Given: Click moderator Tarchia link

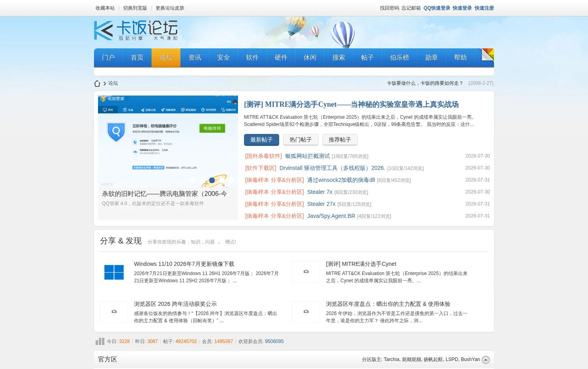Looking at the screenshot, I should pyautogui.click(x=392, y=359).
